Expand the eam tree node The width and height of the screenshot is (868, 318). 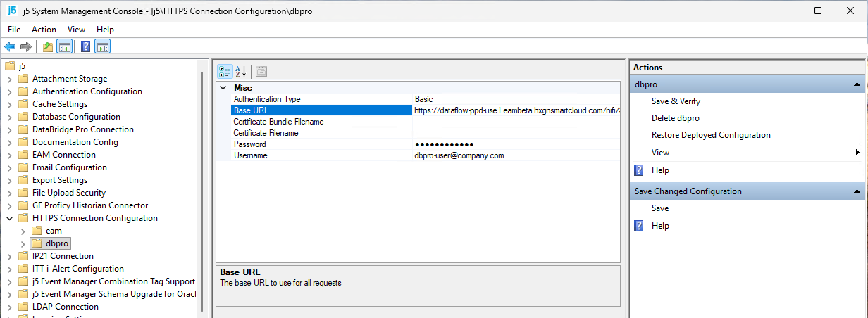click(x=23, y=231)
